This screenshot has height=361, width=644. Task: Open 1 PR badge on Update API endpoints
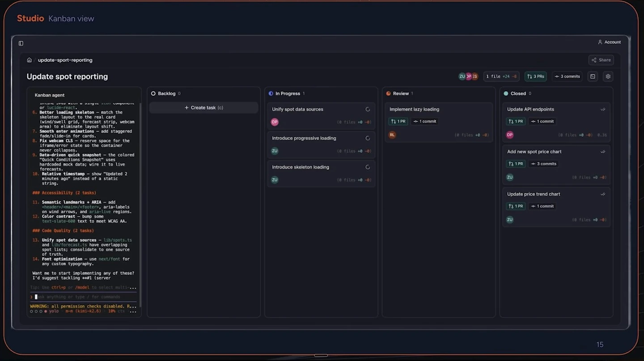tap(515, 121)
